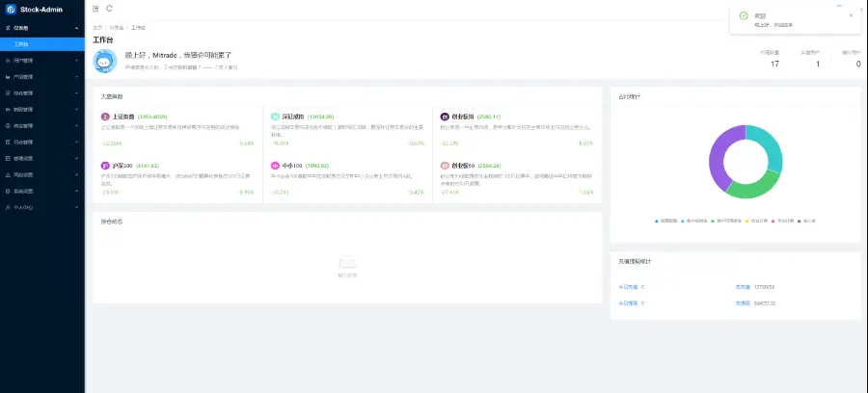Click the Stock-Admin logo icon
The image size is (868, 393).
coord(10,10)
